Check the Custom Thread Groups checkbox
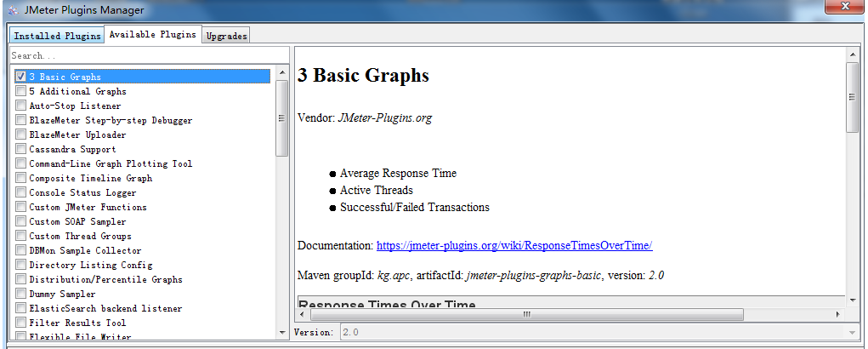The image size is (868, 349). pos(20,236)
